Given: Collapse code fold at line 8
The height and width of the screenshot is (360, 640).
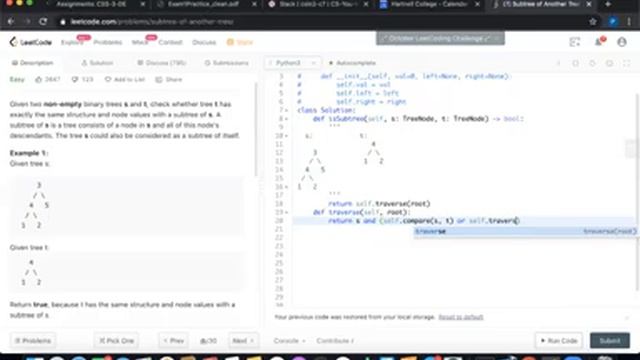Looking at the screenshot, I should point(287,119).
